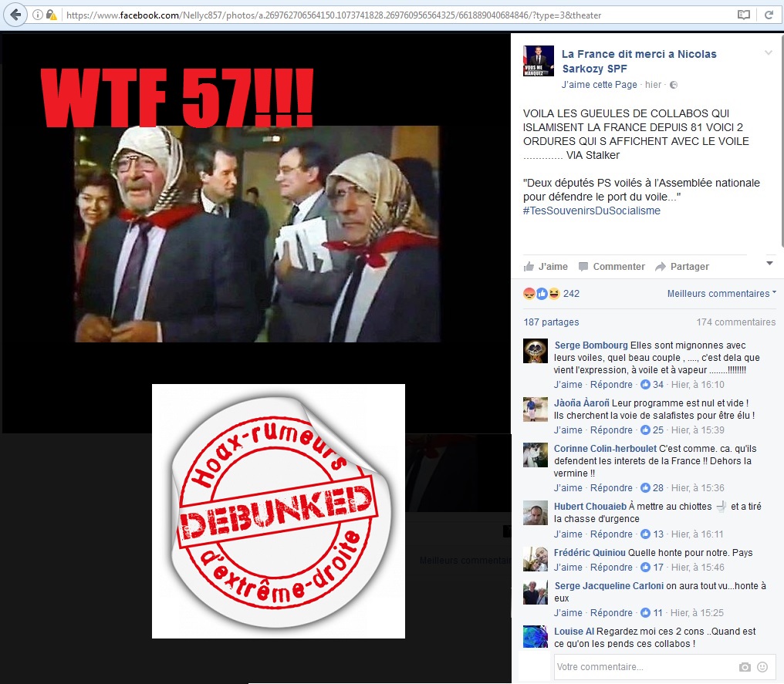This screenshot has width=784, height=684.
Task: Like Frédéric Quiniou's comment via J'aime
Action: tap(568, 568)
